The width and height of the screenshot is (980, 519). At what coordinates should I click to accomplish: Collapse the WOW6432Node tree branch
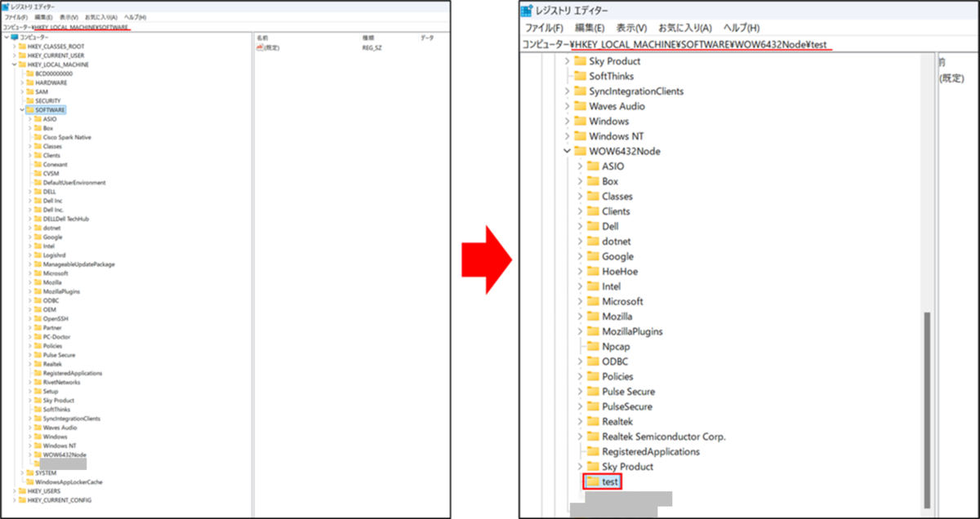(x=565, y=150)
